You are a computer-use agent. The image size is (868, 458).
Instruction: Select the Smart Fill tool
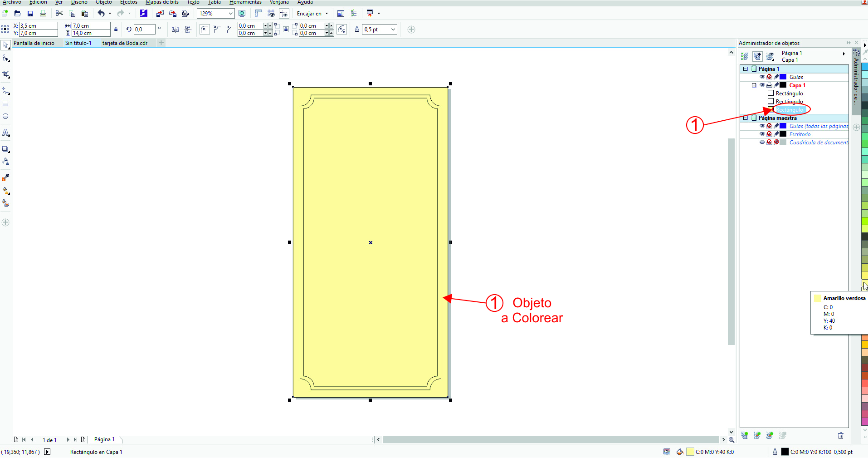tap(5, 203)
